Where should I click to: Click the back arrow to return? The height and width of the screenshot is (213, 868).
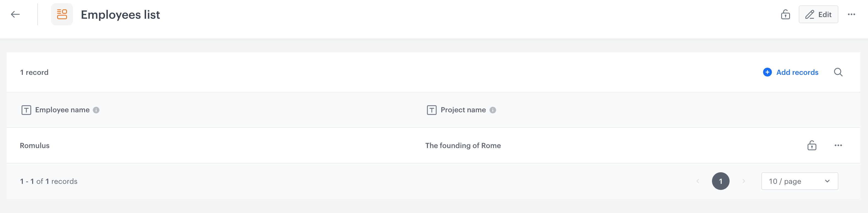pos(15,14)
